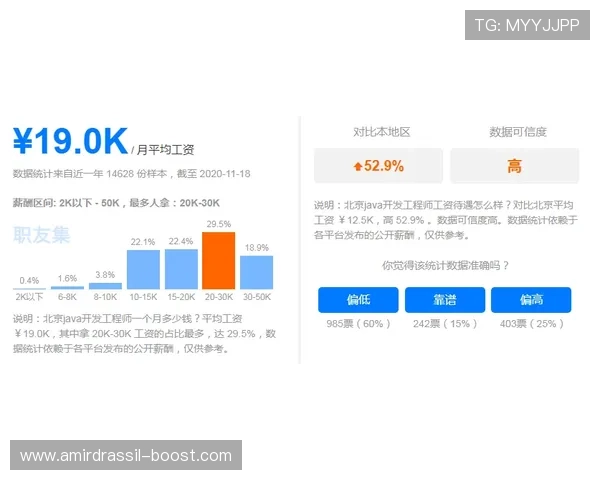Click the 2K以下 salary bar

[x=29, y=288]
